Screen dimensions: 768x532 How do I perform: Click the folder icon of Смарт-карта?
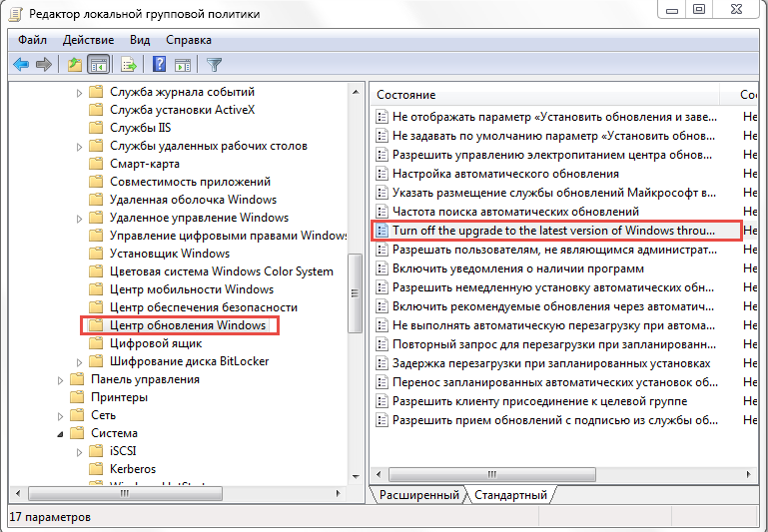click(x=96, y=164)
